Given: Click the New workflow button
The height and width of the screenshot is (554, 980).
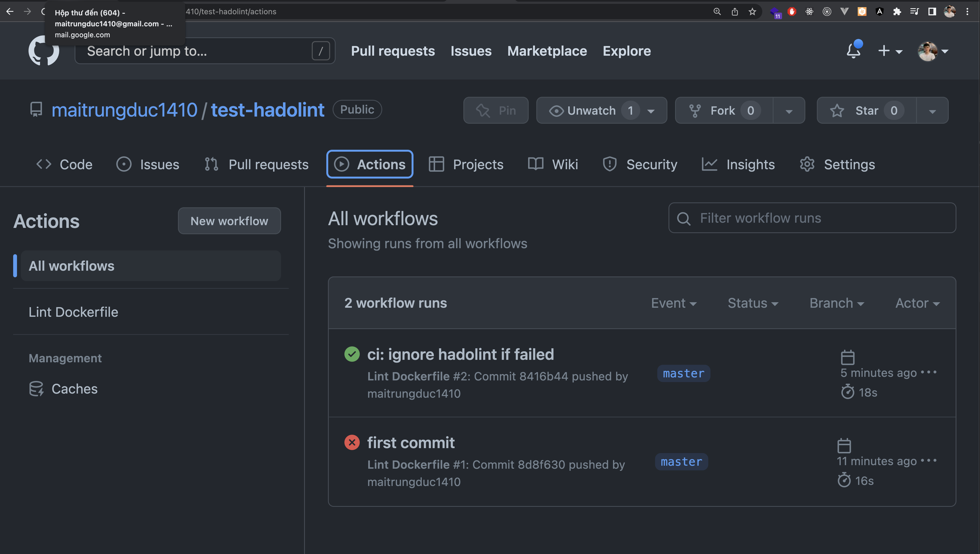Looking at the screenshot, I should pos(229,221).
